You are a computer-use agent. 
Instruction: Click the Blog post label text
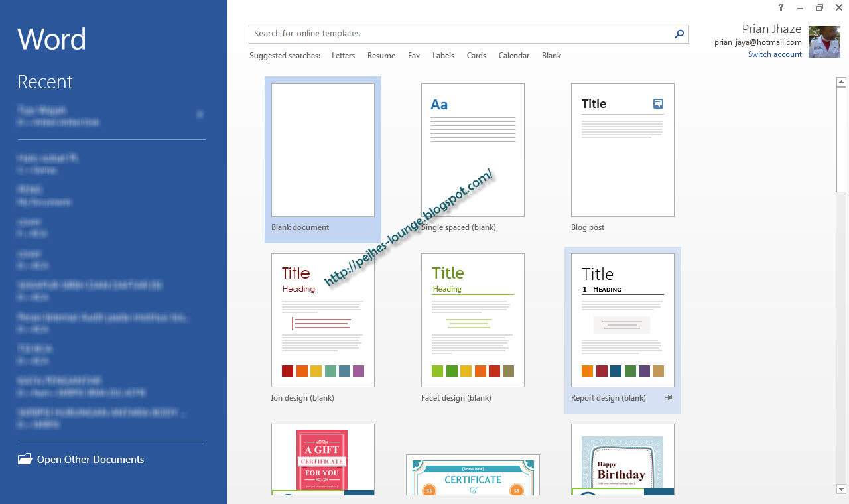coord(588,227)
